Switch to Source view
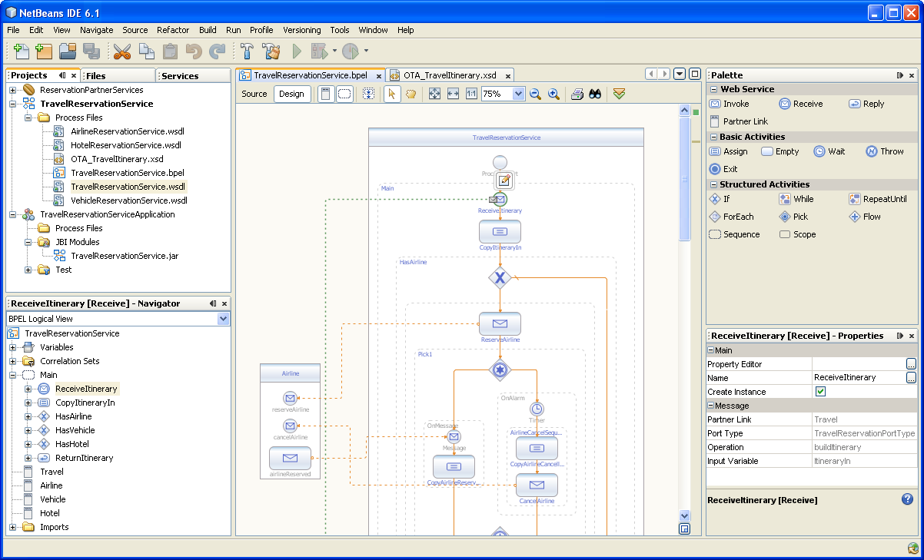 point(254,94)
